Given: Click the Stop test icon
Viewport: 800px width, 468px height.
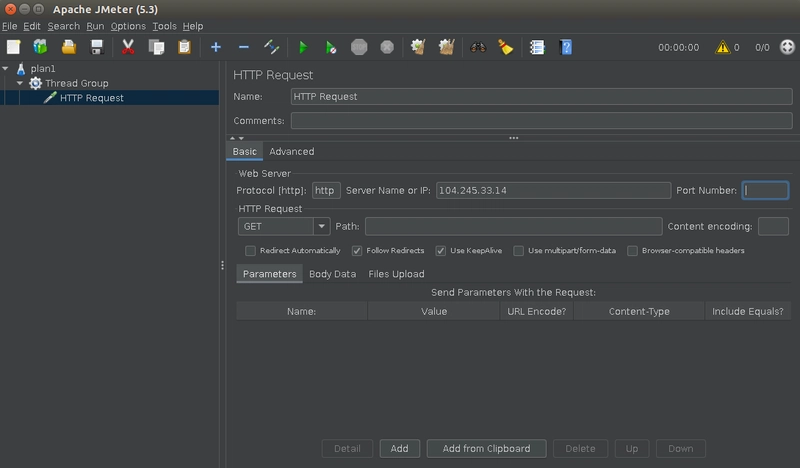Looking at the screenshot, I should click(x=359, y=47).
